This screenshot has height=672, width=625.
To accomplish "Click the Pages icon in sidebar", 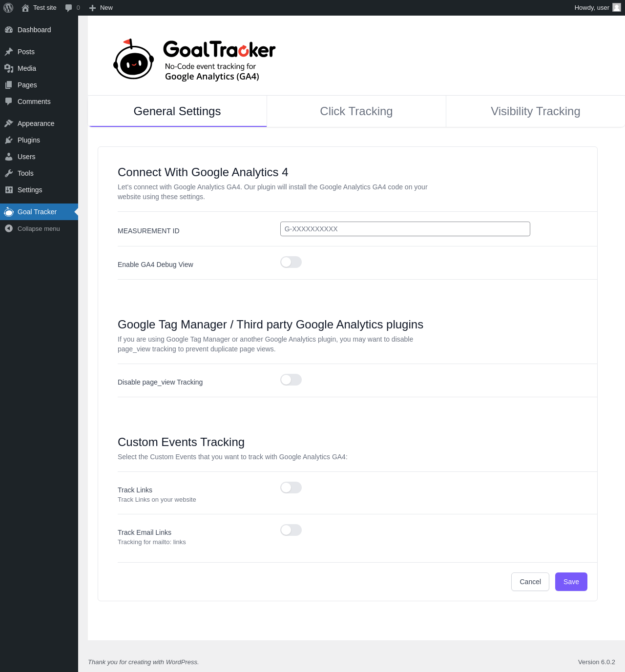I will click(9, 85).
